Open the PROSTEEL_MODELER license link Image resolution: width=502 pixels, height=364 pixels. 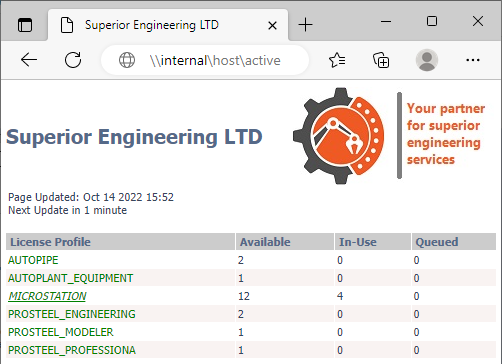61,332
